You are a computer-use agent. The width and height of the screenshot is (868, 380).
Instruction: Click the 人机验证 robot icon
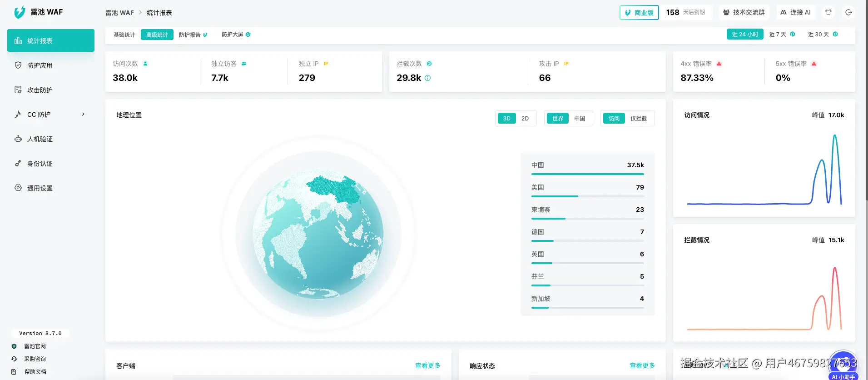click(18, 139)
